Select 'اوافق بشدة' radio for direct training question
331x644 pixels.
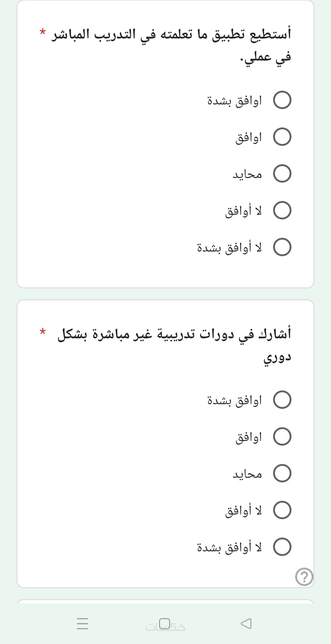(282, 100)
